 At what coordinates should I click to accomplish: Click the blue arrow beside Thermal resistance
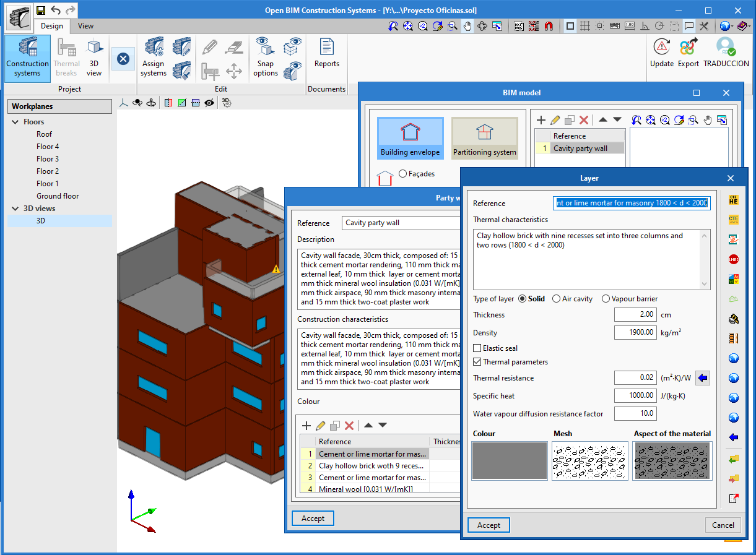pyautogui.click(x=703, y=378)
